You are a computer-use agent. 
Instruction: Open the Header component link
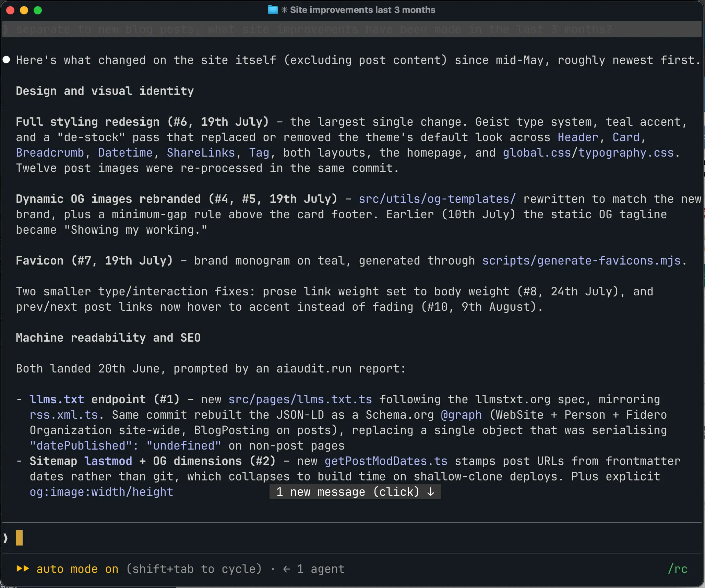tap(578, 137)
